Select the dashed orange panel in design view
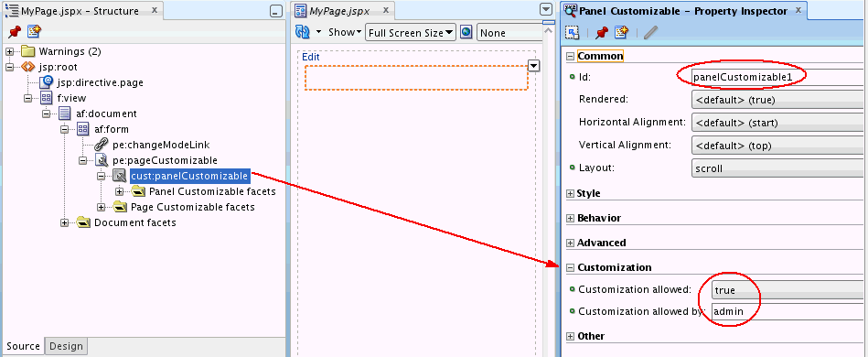868x357 pixels. 416,78
